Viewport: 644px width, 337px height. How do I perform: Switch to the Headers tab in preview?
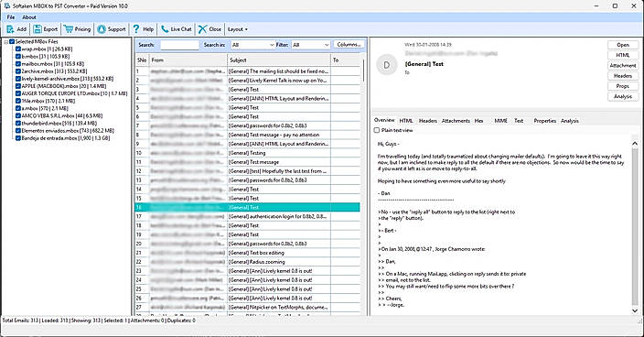point(427,121)
